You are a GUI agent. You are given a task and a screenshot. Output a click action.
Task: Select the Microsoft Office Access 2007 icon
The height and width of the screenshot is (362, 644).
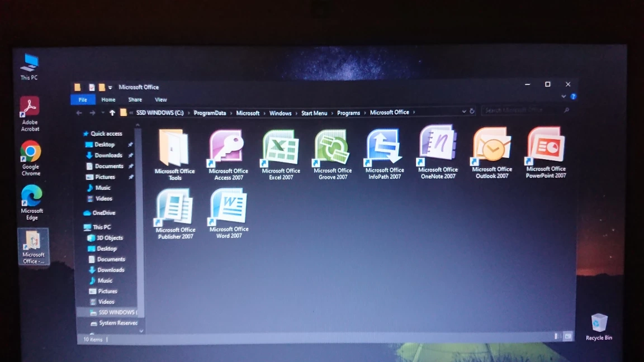pyautogui.click(x=228, y=149)
